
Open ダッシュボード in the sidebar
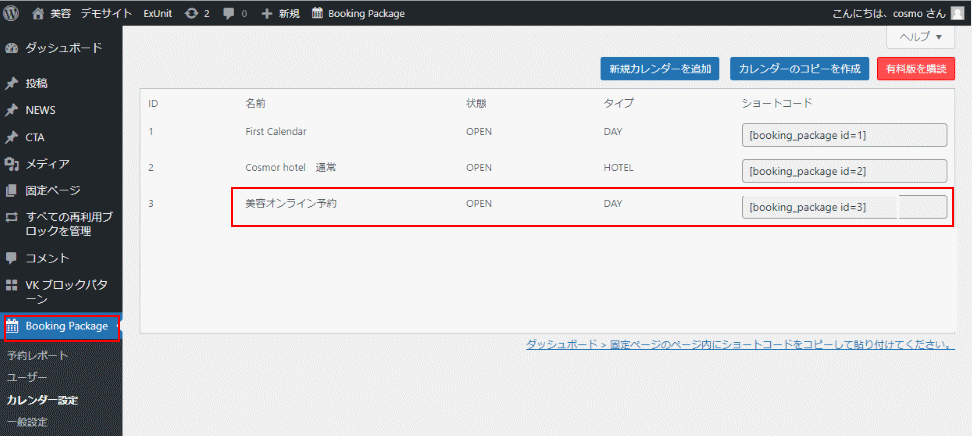click(x=62, y=48)
